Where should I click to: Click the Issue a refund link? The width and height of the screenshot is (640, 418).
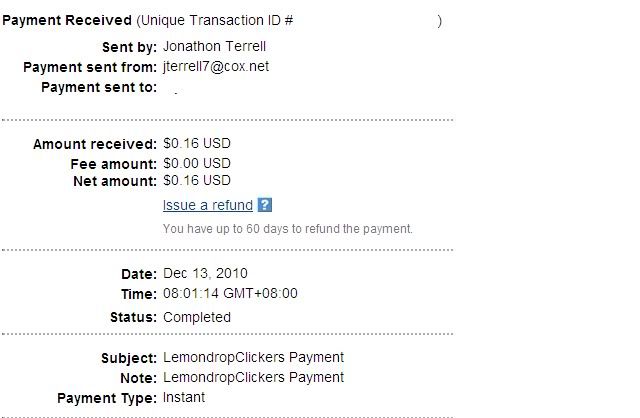point(208,205)
